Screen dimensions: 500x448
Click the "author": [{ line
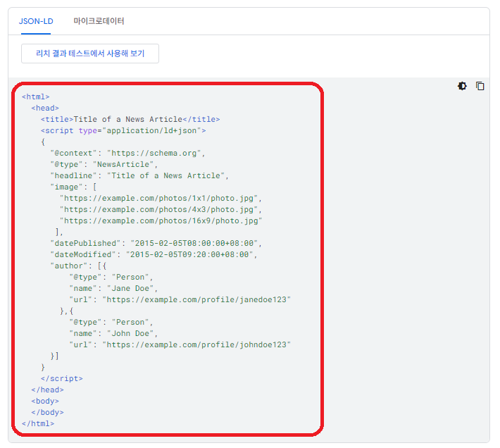pyautogui.click(x=78, y=266)
